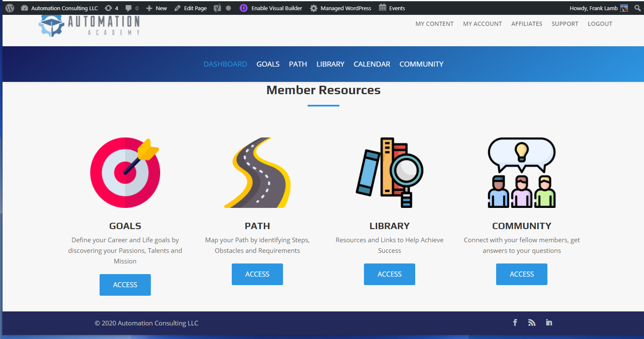Screen dimensions: 644x339
Task: Click Frank Lamb's profile avatar thumbnail
Action: pos(624,8)
